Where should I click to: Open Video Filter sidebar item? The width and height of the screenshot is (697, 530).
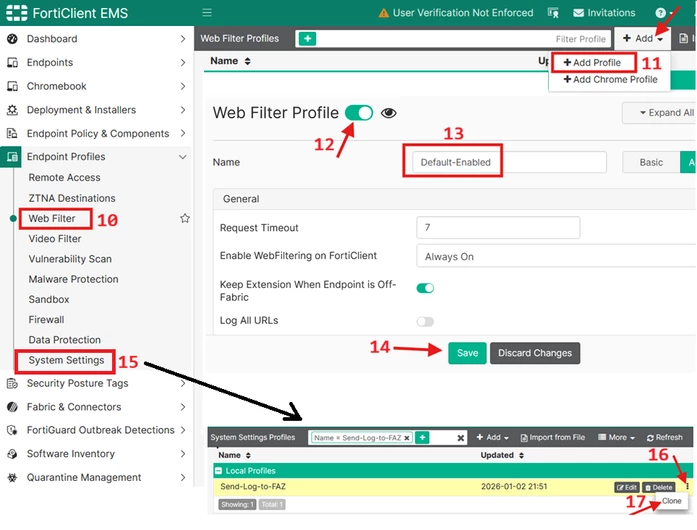pos(55,239)
